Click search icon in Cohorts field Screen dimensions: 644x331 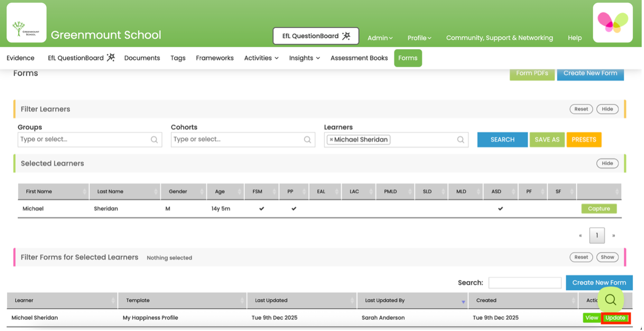309,140
